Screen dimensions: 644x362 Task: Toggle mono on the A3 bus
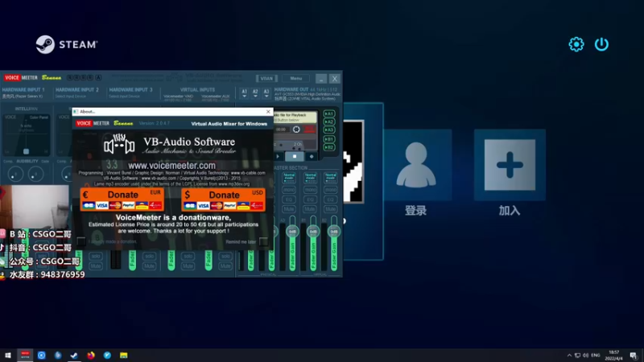coord(289,190)
